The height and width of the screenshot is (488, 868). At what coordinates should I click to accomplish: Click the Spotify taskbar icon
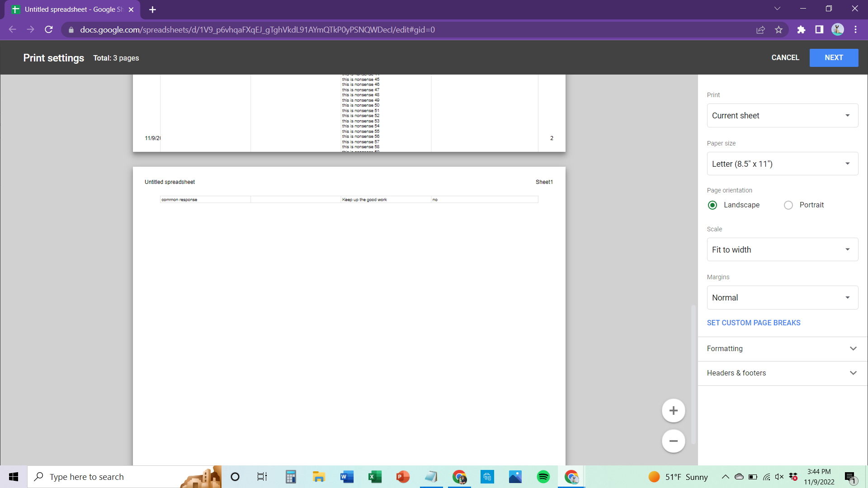pos(544,477)
